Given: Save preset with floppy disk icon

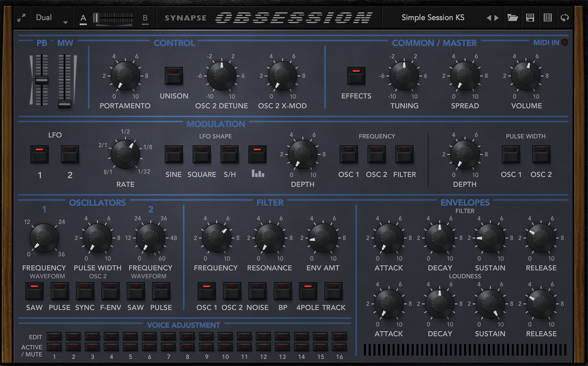Looking at the screenshot, I should click(x=530, y=18).
